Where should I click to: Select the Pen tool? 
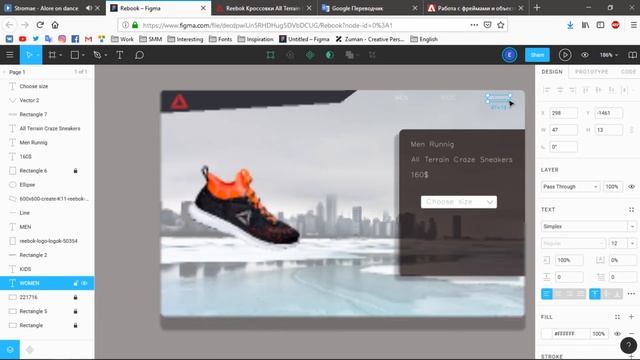[x=97, y=55]
